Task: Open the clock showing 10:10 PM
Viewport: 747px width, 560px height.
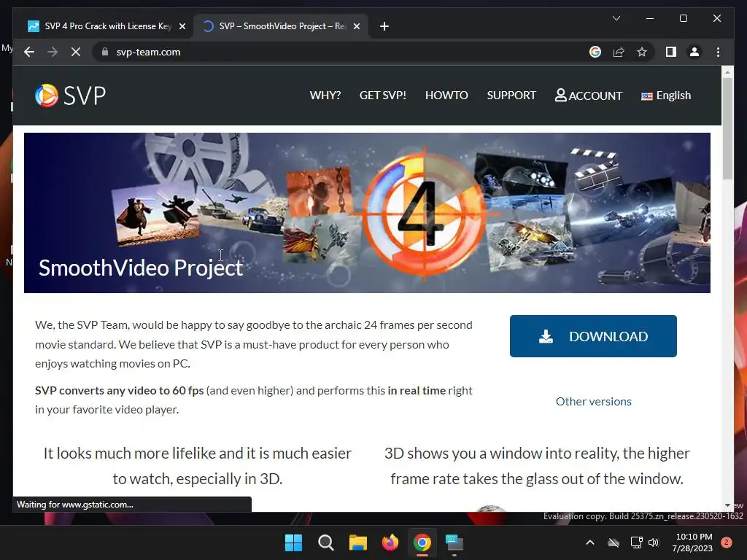Action: tap(693, 542)
